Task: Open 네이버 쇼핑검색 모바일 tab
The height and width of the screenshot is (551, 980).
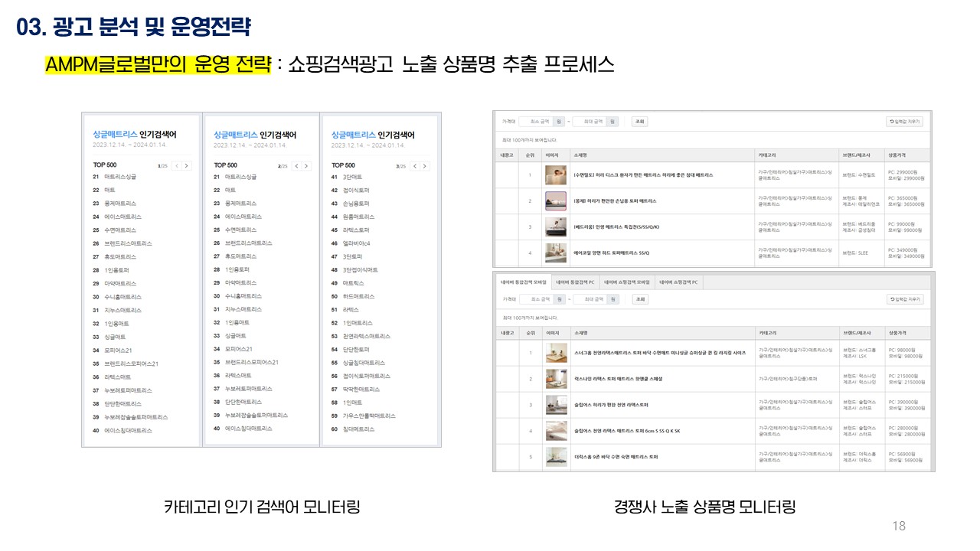Action: tap(628, 282)
